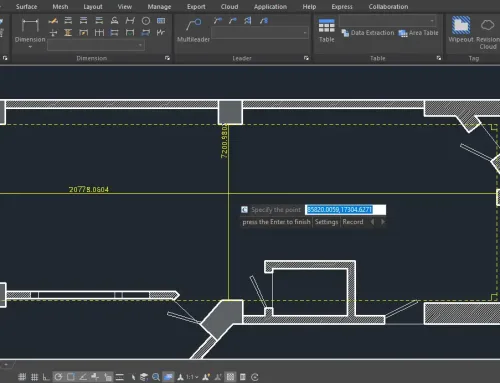Image resolution: width=500 pixels, height=383 pixels.
Task: Click the dimension icon with yellow pencil square
Action: click(83, 33)
